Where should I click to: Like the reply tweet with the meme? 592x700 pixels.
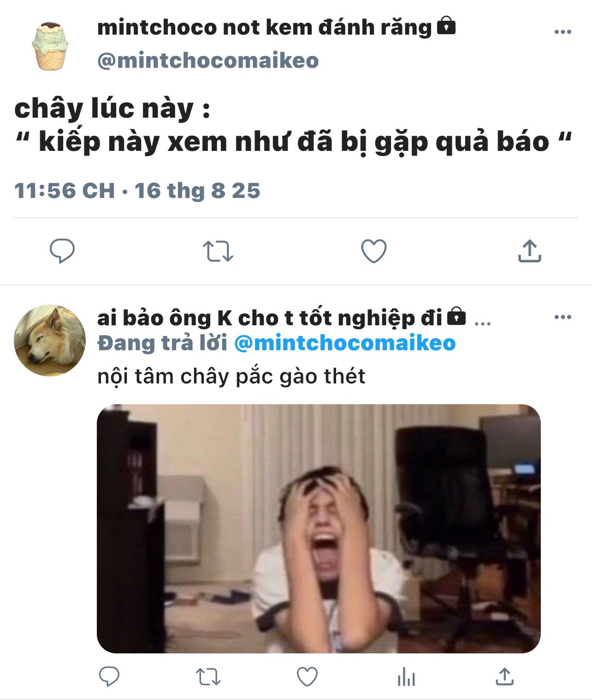(x=307, y=677)
